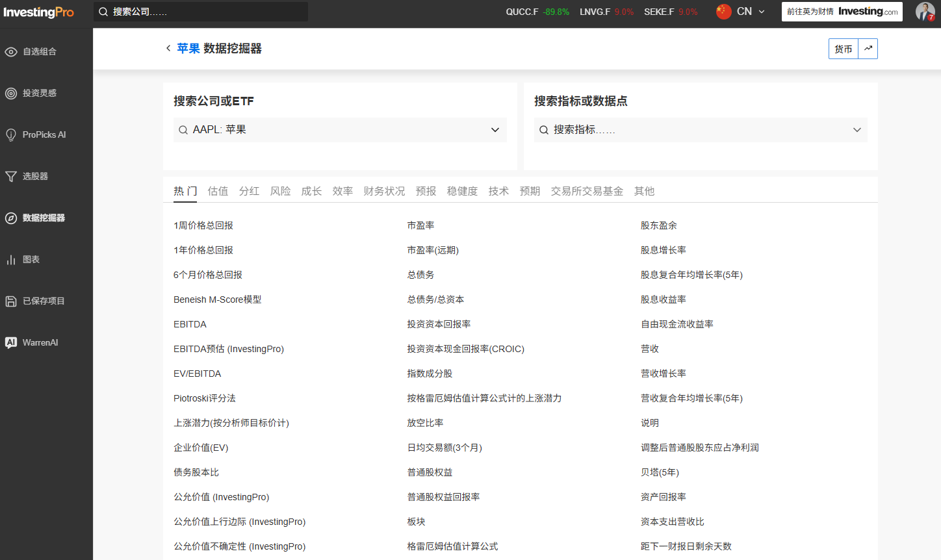Open the Piotroski评分法 metric

[x=205, y=398]
